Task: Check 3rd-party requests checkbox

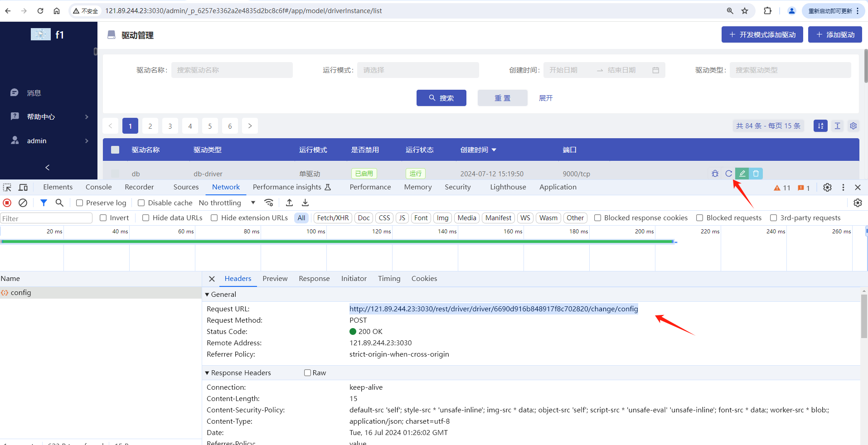Action: coord(773,218)
